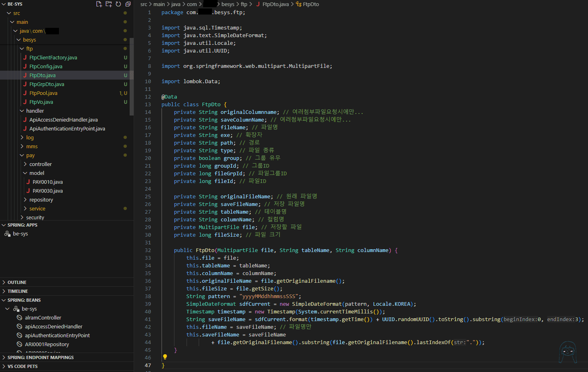Collapse all folders with the collapse icon
Screen dimensions: 588x372
[128, 4]
